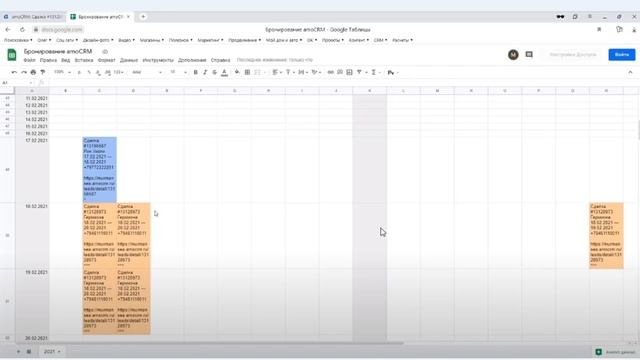640x360 pixels.
Task: Open the last edit history link
Action: coord(275,60)
